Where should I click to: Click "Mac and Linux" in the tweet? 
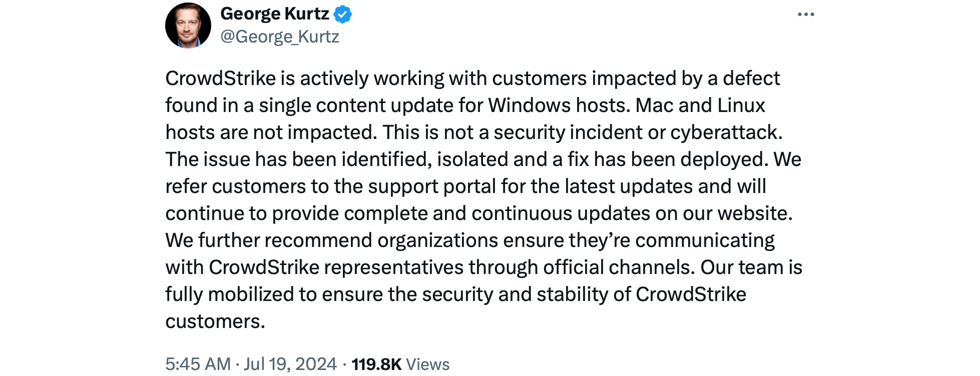(x=700, y=105)
